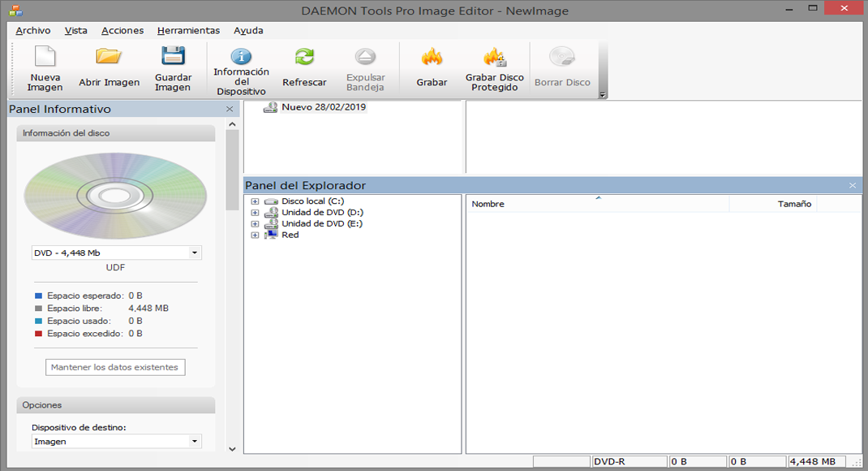Click the Unidad de DVD (D:) drive icon
Viewport: 868px width, 471px height.
click(271, 212)
